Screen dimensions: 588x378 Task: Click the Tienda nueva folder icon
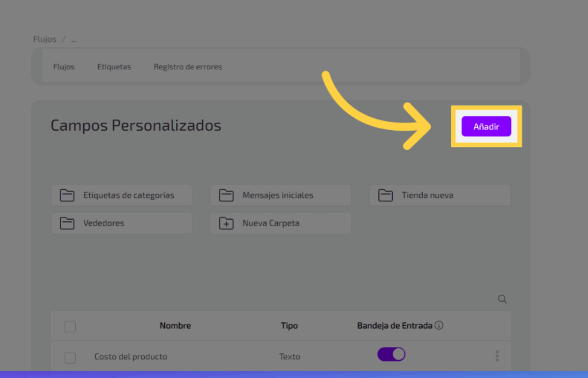pyautogui.click(x=385, y=195)
